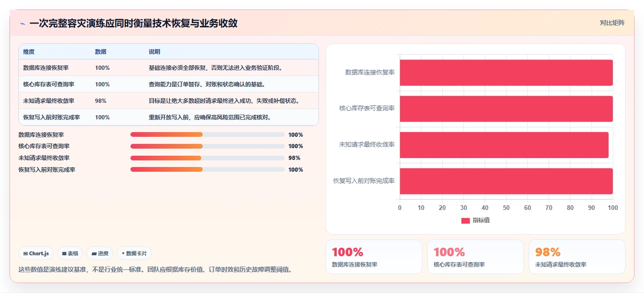Click chart bar for 数据库连接恢复率
This screenshot has width=644, height=293.
click(x=506, y=73)
